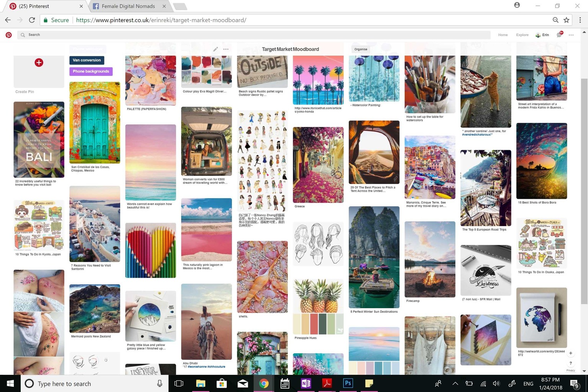Open the Bali travel tips pin thumbnail
Screen dimensions: 588x392
pyautogui.click(x=39, y=139)
